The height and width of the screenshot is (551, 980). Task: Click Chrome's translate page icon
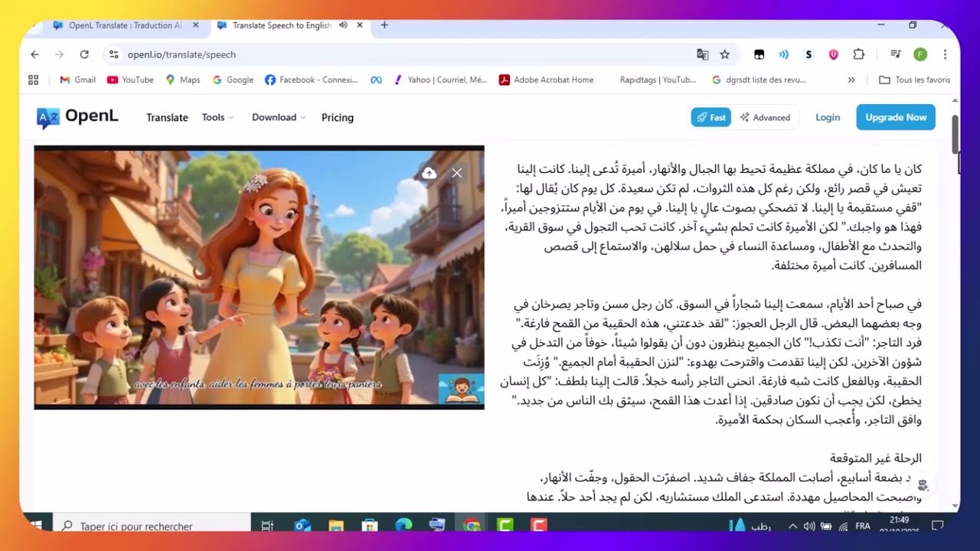703,54
